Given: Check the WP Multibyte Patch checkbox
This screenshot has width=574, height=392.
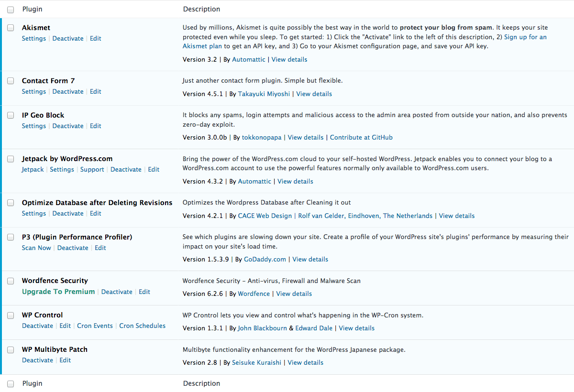Looking at the screenshot, I should [x=11, y=350].
